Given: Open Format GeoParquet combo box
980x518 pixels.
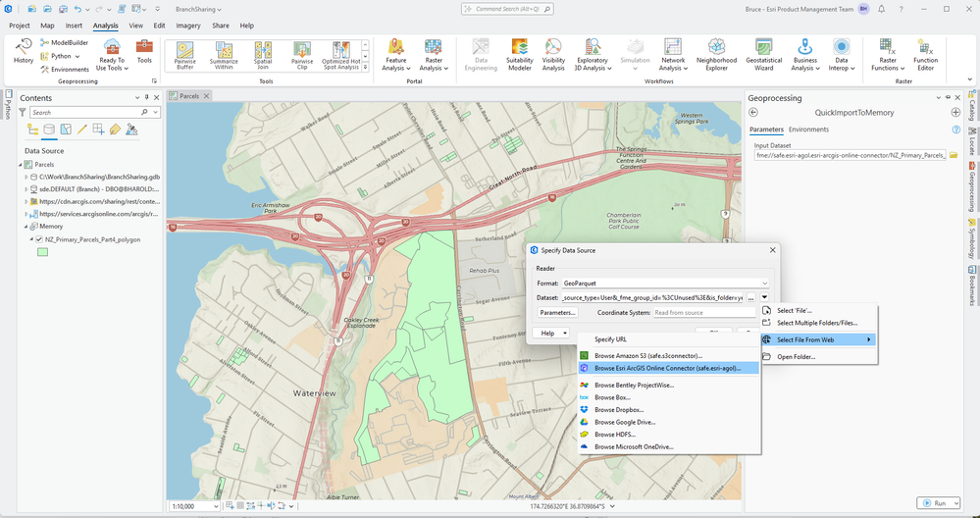Looking at the screenshot, I should [665, 284].
